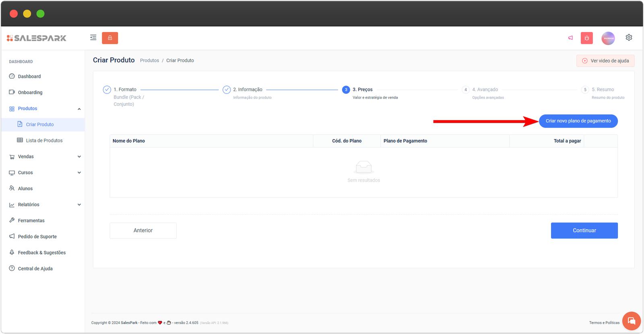Open the Alunos menu item
644x334 pixels.
pos(25,189)
